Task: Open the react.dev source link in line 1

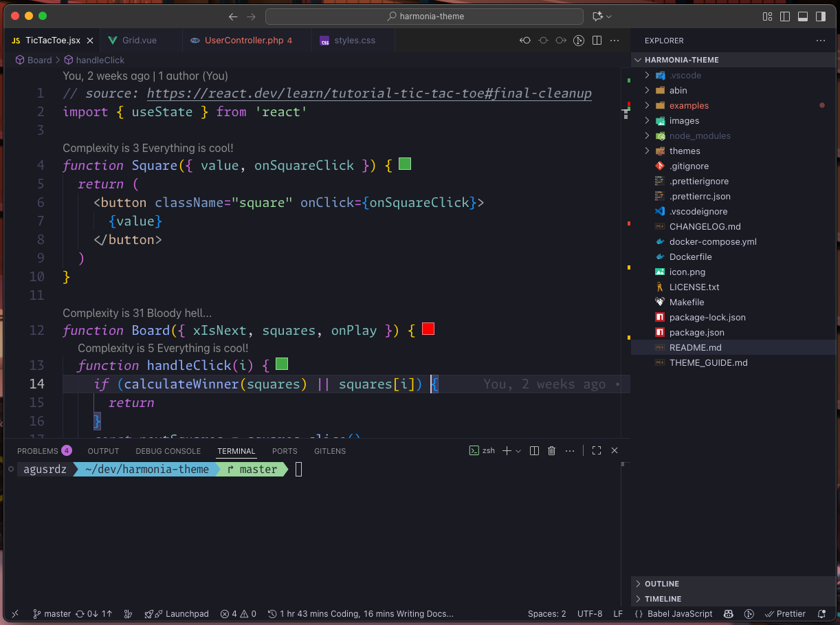Action: (368, 94)
